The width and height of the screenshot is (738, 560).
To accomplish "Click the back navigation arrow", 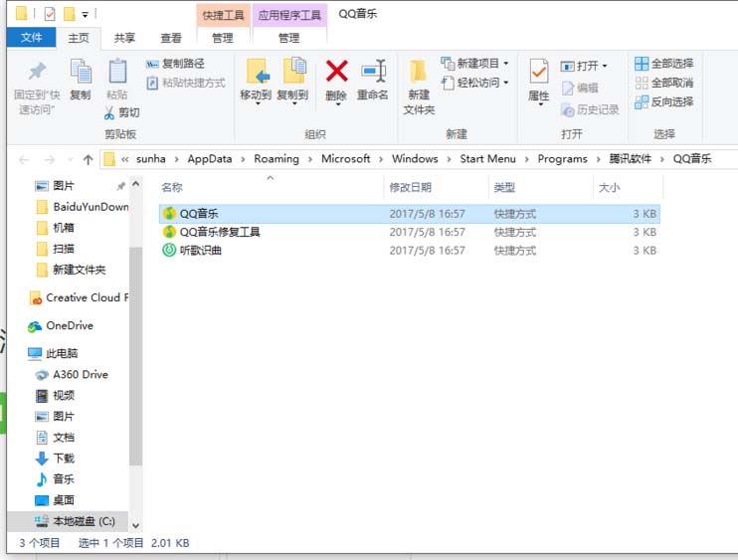I will pyautogui.click(x=24, y=160).
